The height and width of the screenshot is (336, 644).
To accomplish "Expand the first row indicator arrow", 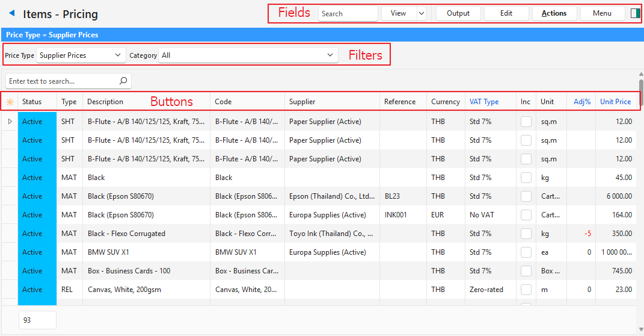I will tap(10, 122).
